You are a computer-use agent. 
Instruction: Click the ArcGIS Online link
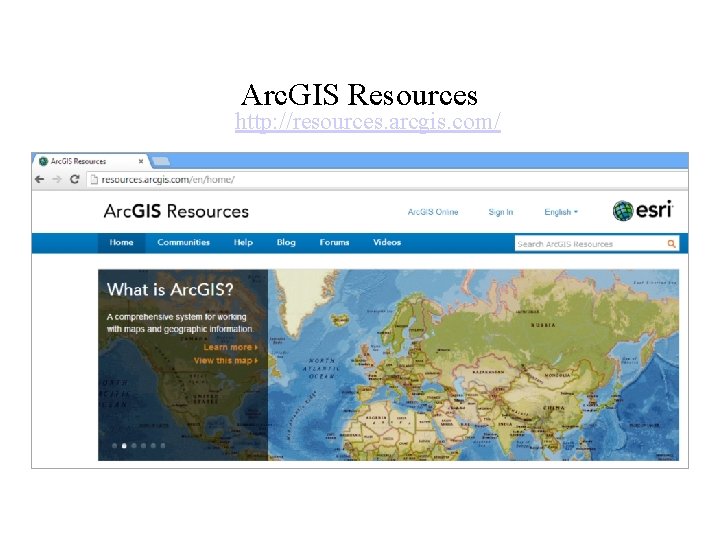pos(433,212)
